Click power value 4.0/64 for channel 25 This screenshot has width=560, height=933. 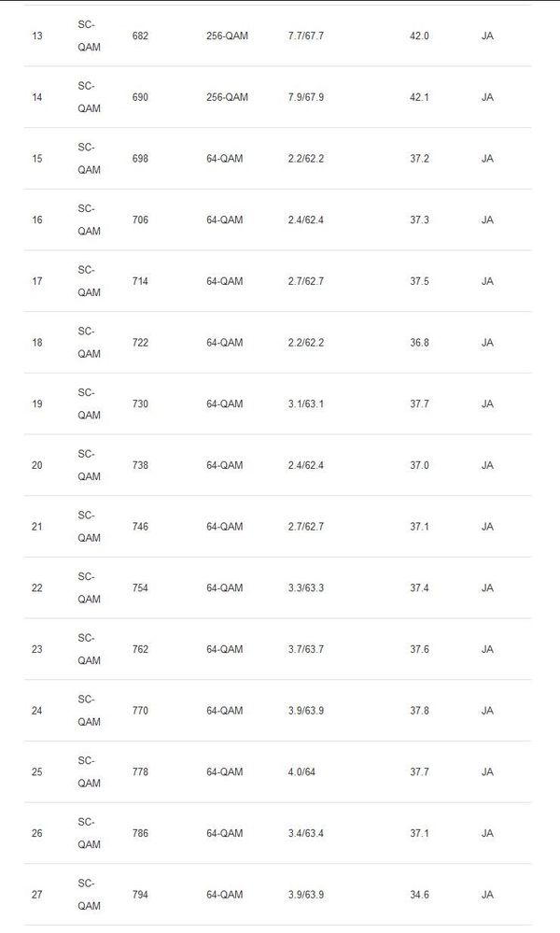[302, 771]
